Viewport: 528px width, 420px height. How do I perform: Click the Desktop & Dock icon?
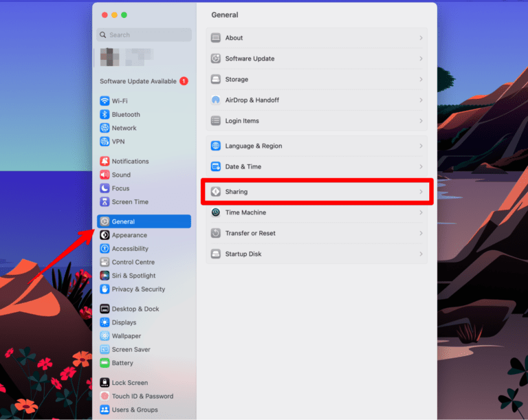click(104, 309)
